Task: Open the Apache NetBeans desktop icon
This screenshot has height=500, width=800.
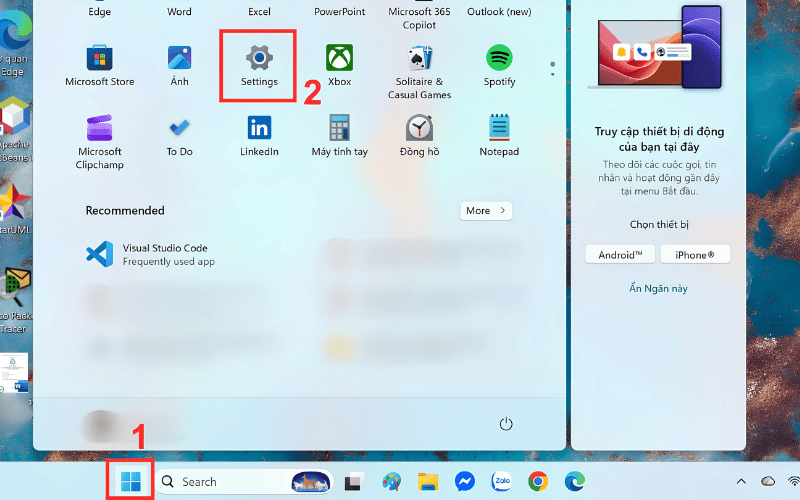Action: coord(14,130)
